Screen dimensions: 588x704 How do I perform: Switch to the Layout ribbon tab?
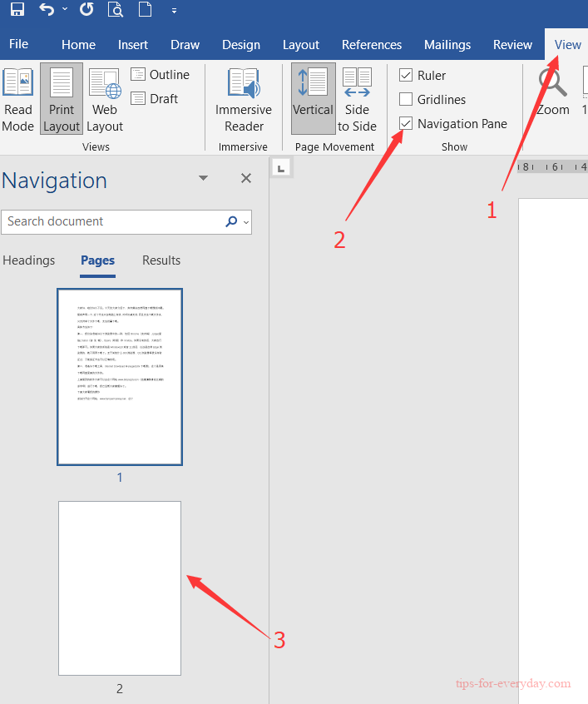click(301, 44)
